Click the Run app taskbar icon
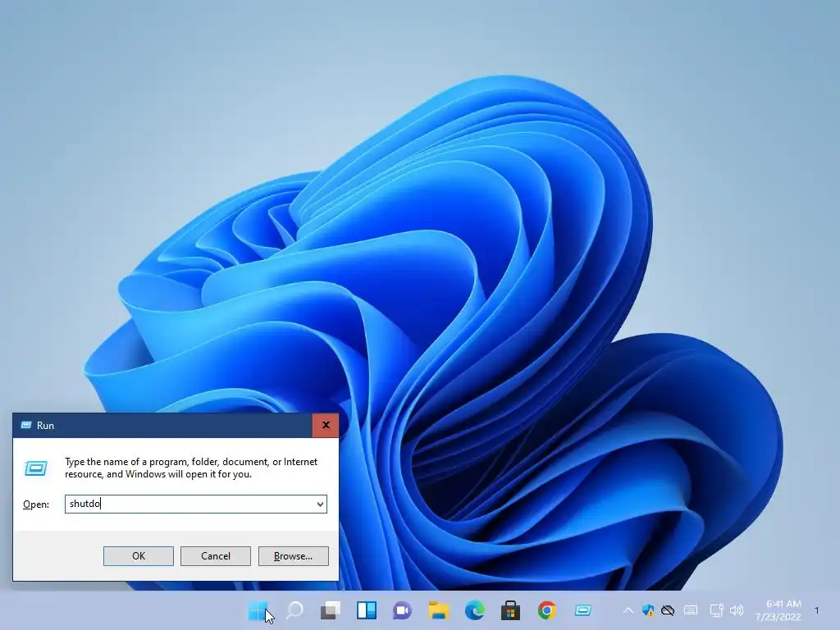 click(583, 610)
